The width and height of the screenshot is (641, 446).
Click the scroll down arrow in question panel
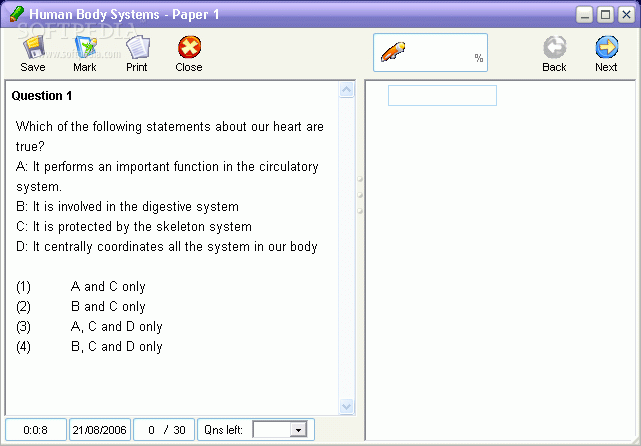coord(347,406)
